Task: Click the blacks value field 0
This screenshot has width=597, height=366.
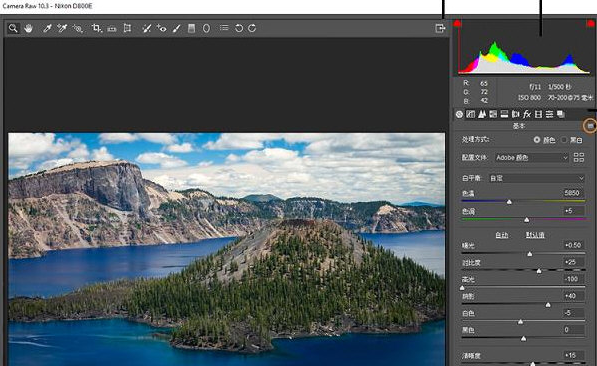Action: (573, 330)
